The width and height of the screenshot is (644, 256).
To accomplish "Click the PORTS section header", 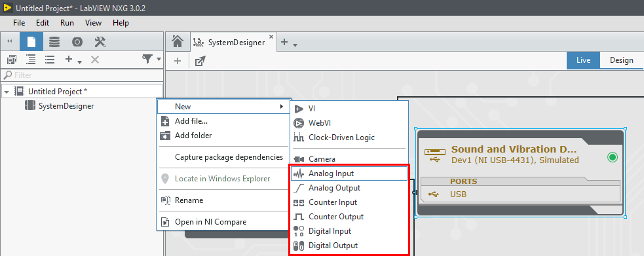I will pyautogui.click(x=463, y=181).
